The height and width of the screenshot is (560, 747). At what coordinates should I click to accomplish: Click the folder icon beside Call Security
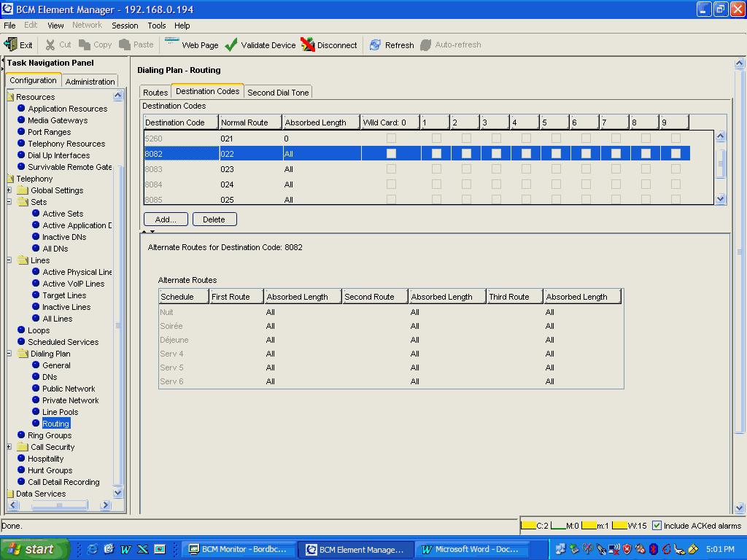(x=23, y=447)
